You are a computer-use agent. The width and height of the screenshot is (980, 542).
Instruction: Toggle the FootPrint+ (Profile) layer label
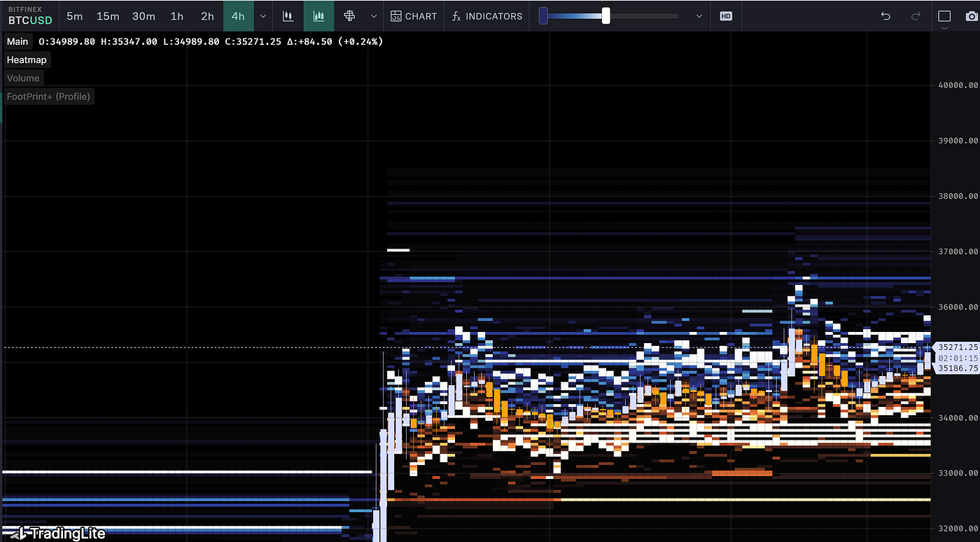(48, 96)
